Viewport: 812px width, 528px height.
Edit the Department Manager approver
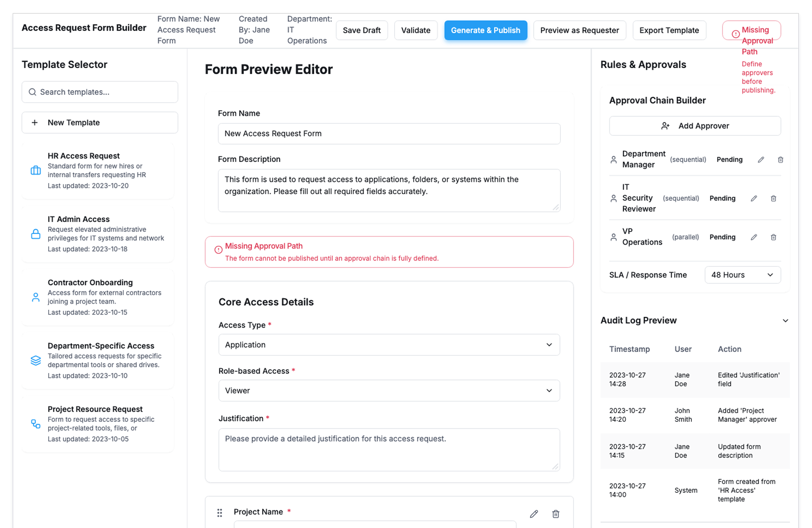tap(761, 159)
